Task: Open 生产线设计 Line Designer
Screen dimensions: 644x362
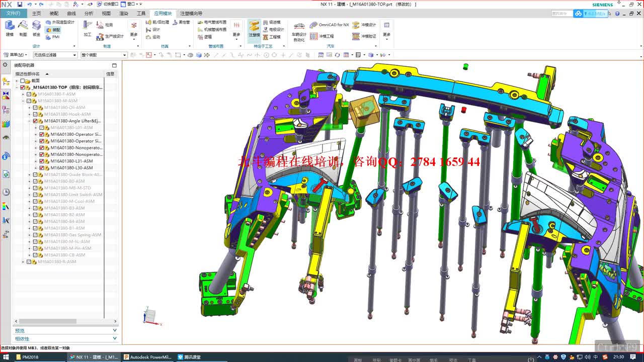Action: click(x=110, y=36)
